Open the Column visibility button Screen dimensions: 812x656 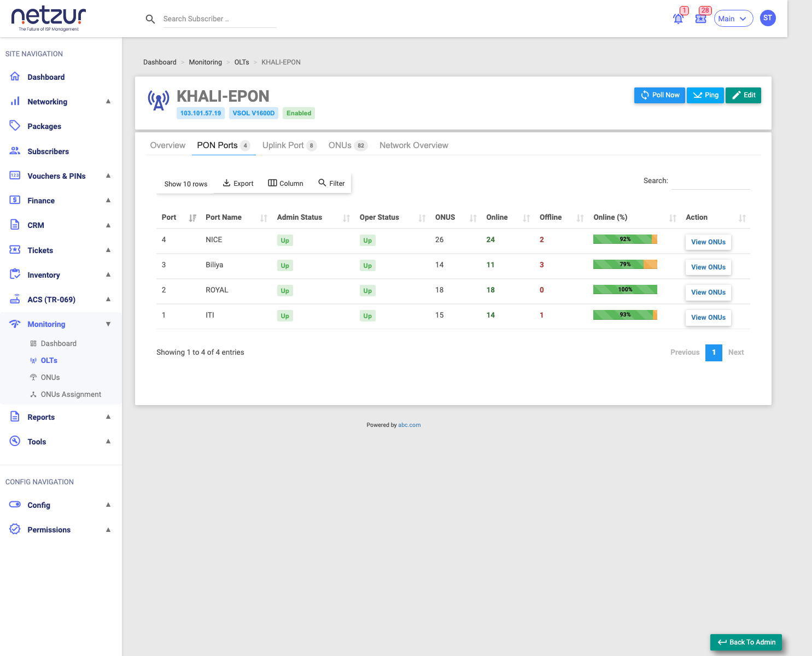285,184
